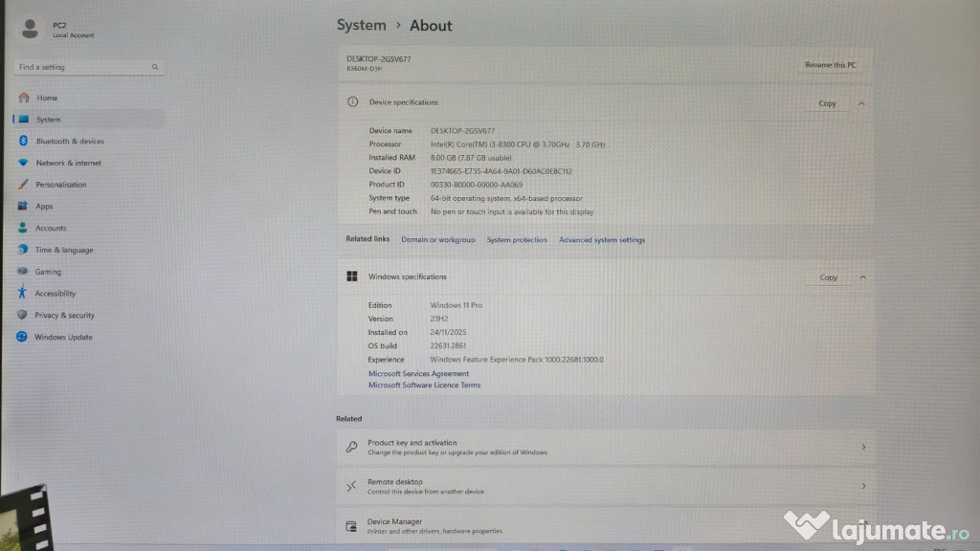Go to Accounts settings
Viewport: 980px width, 551px height.
pos(51,229)
